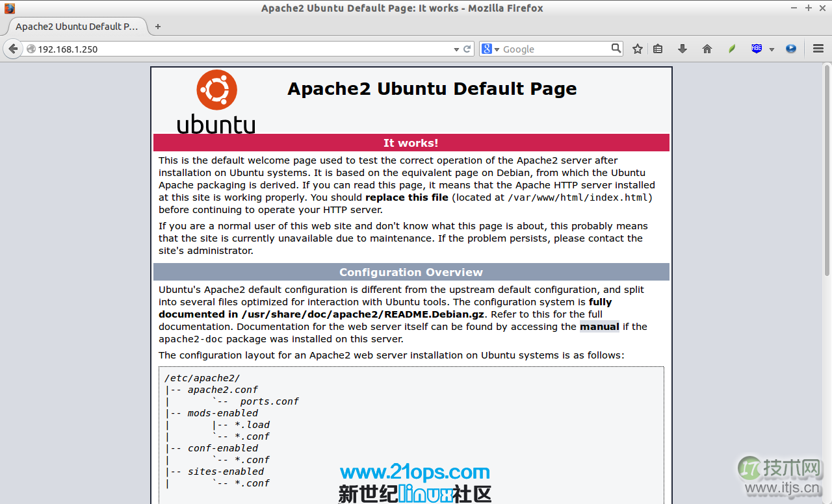Open the Google search engine dropdown
The height and width of the screenshot is (504, 832).
[494, 49]
